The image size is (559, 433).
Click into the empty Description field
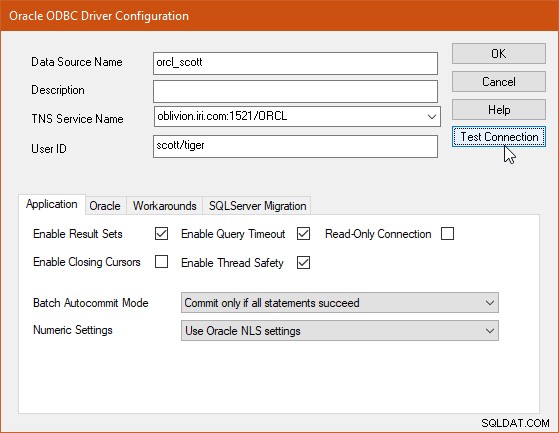click(x=295, y=91)
